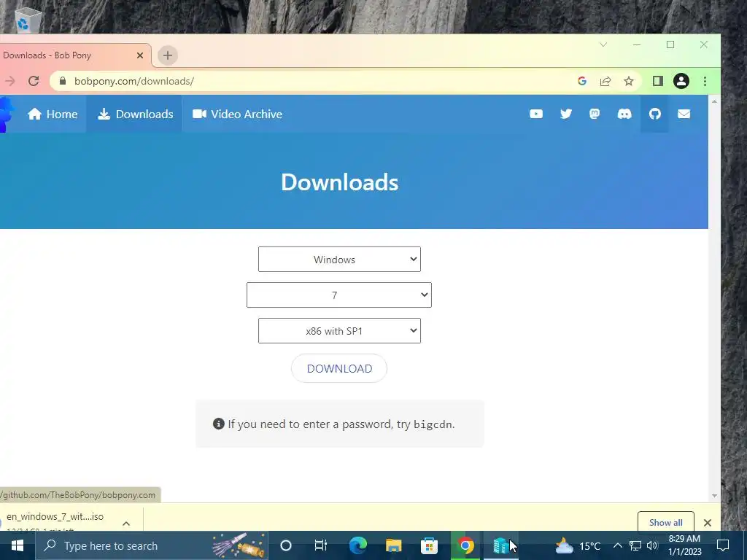Click the Type here to search box
Viewport: 747px width, 560px height.
pyautogui.click(x=152, y=545)
